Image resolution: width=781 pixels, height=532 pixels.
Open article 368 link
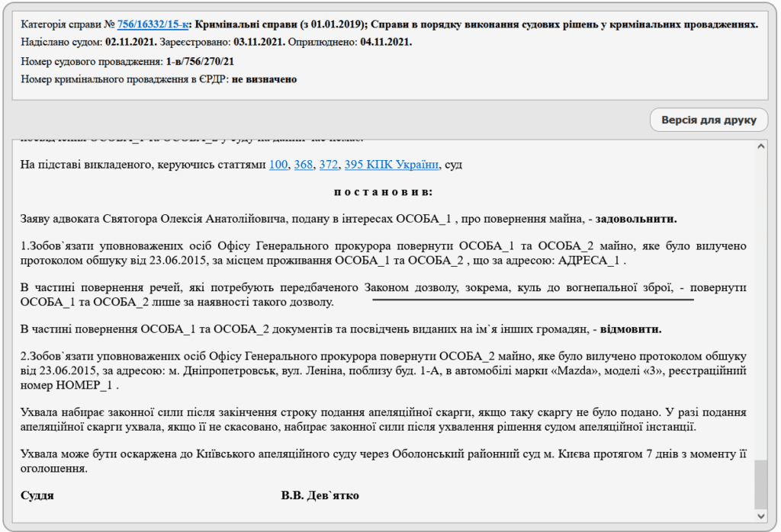pos(304,165)
